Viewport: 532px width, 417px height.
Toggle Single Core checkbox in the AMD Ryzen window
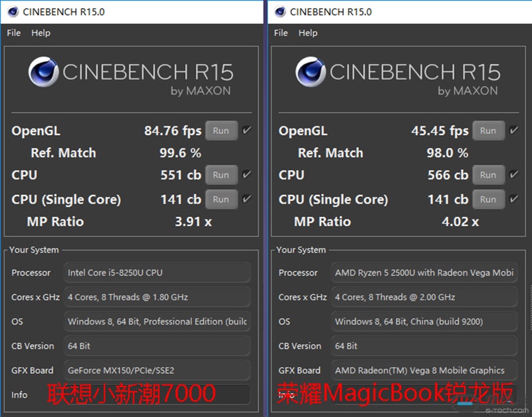[513, 199]
